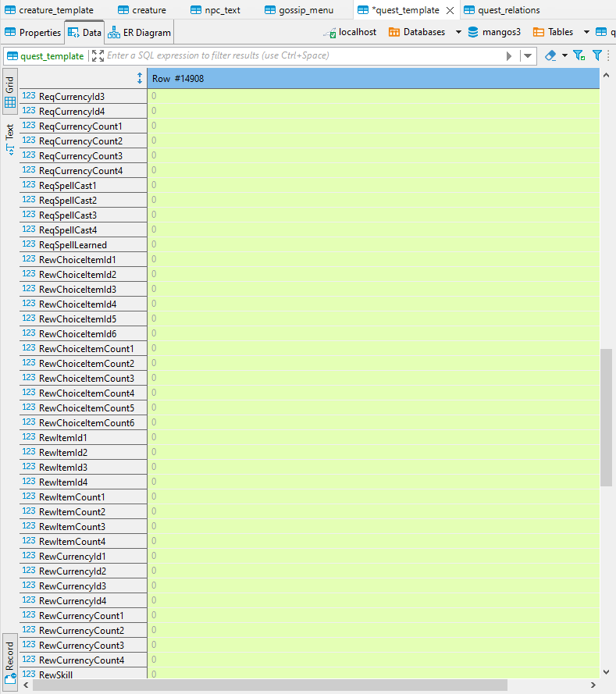The image size is (616, 694).
Task: Select the RewChoiceItemId1 field name
Action: click(77, 260)
